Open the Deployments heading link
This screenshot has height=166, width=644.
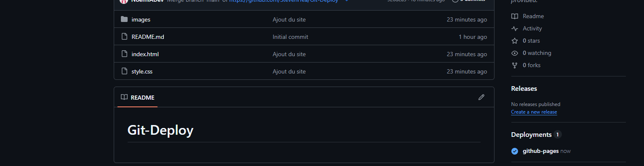click(531, 134)
